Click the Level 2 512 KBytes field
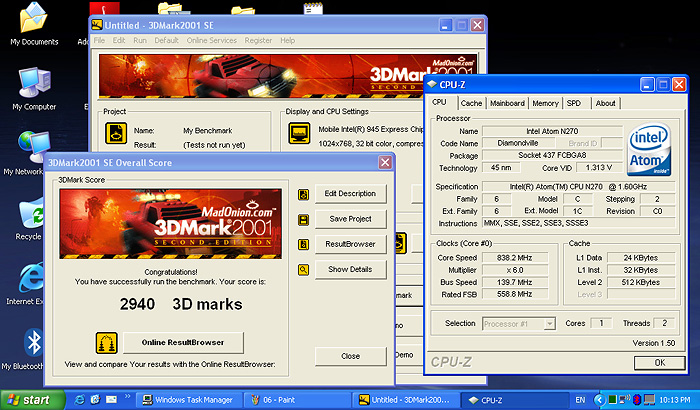 coord(641,282)
